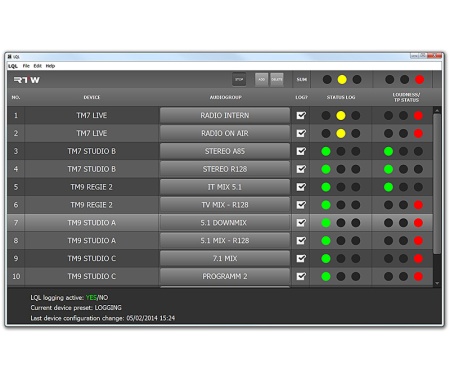The width and height of the screenshot is (450, 380).
Task: Click the green YES logging status text
Action: (91, 298)
